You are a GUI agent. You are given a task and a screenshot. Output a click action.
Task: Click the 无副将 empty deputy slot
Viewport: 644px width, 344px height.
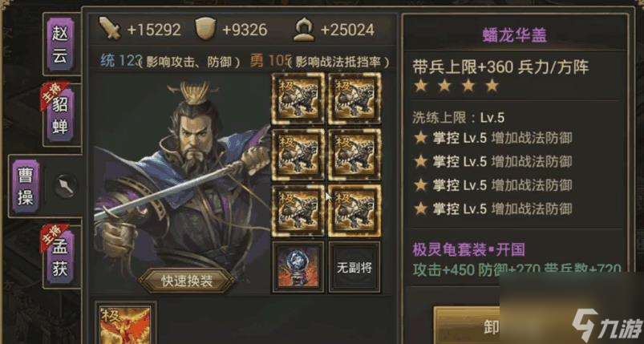coord(354,267)
